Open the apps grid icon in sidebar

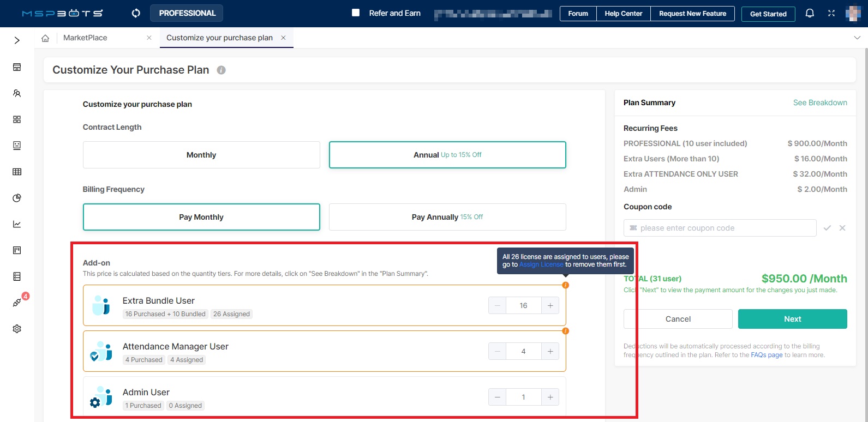click(17, 119)
